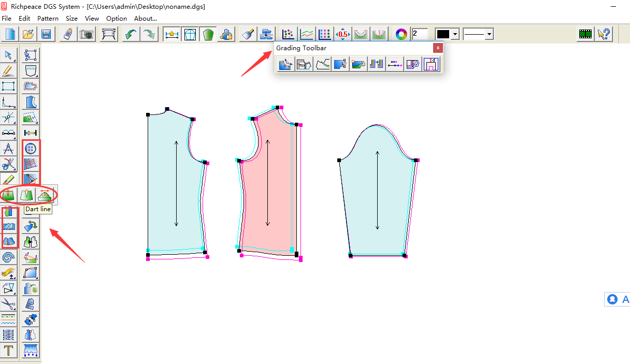Open the line color dropdown
Image resolution: width=630 pixels, height=364 pixels.
pyautogui.click(x=454, y=34)
